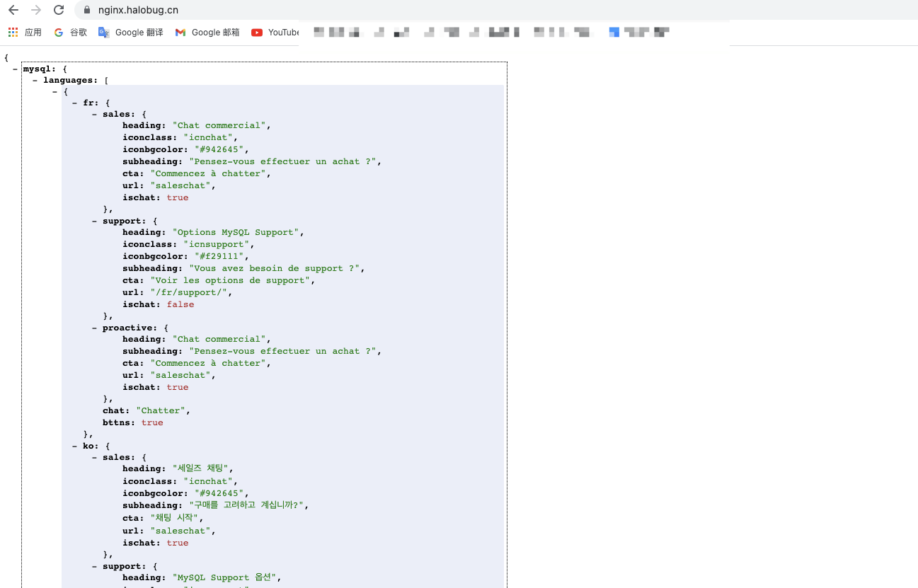Collapse the mysql object node
Screen dimensions: 918x588
(15, 69)
